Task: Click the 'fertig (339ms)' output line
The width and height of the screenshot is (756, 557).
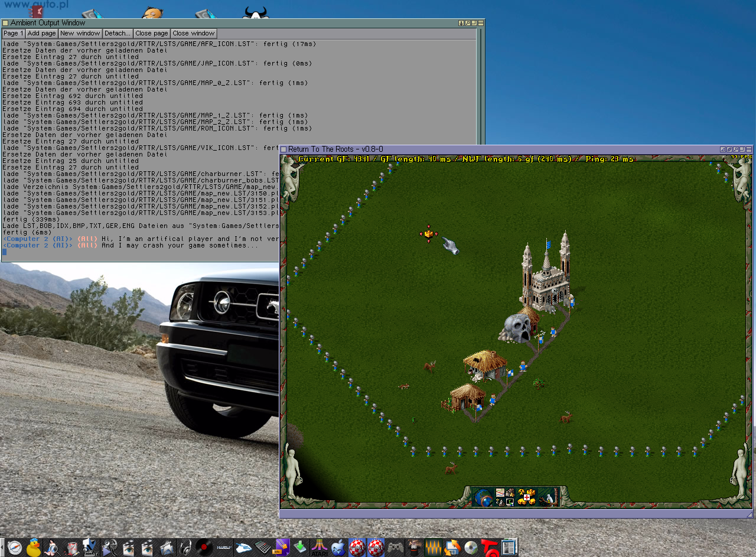Action: pyautogui.click(x=27, y=219)
